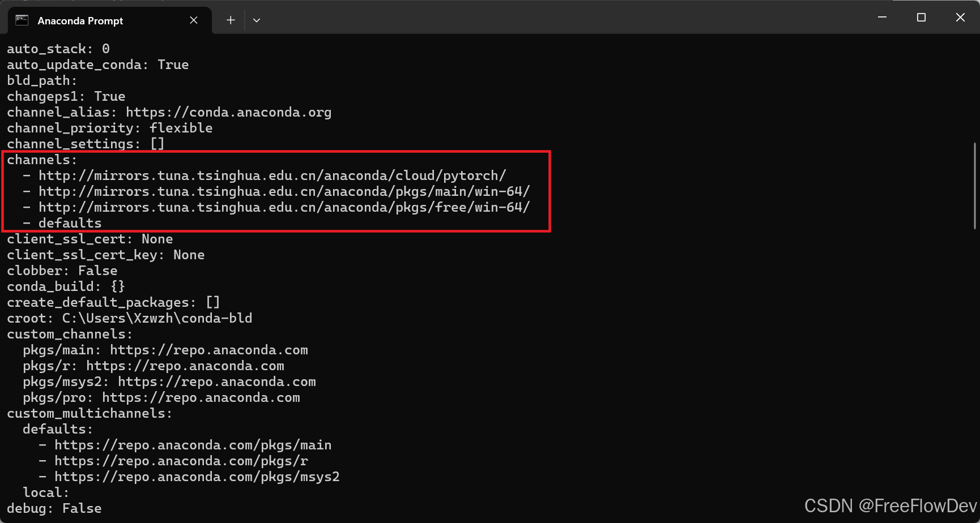Maximize the terminal window
Viewport: 980px width, 523px height.
[x=921, y=18]
